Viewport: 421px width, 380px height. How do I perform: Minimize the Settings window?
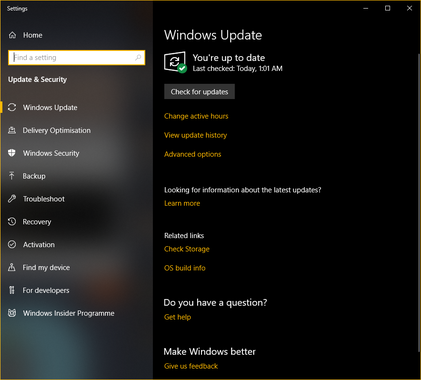click(366, 8)
